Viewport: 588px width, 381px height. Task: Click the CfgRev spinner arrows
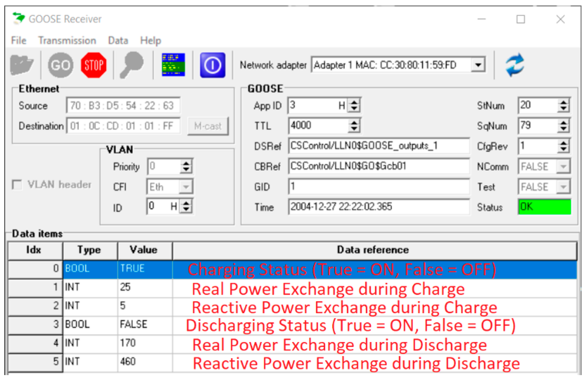click(x=563, y=146)
